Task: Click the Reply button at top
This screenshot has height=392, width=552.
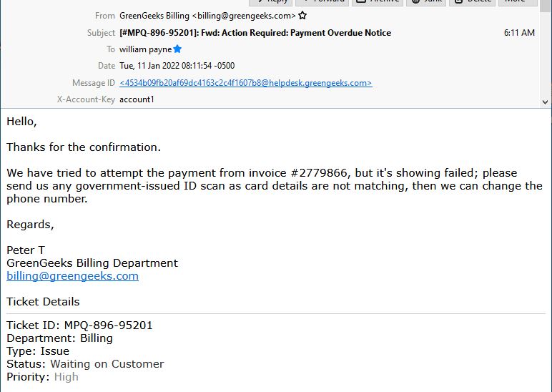Action: [x=270, y=1]
